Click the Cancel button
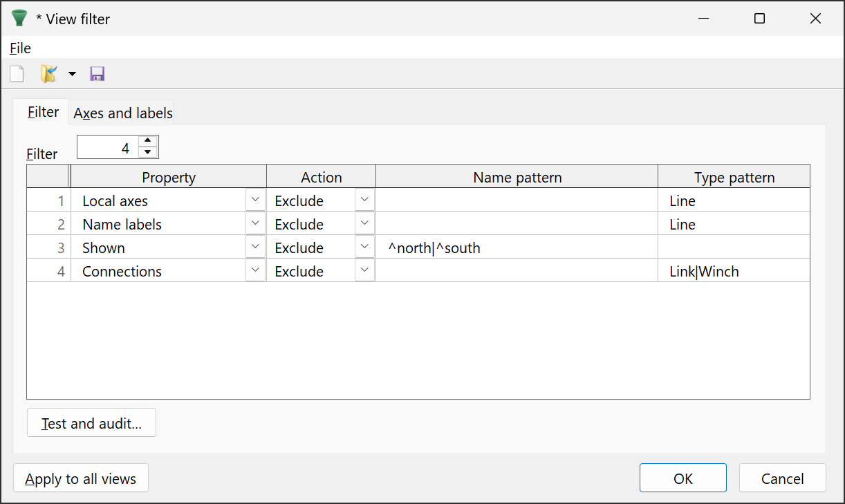The height and width of the screenshot is (504, 845). [x=782, y=478]
